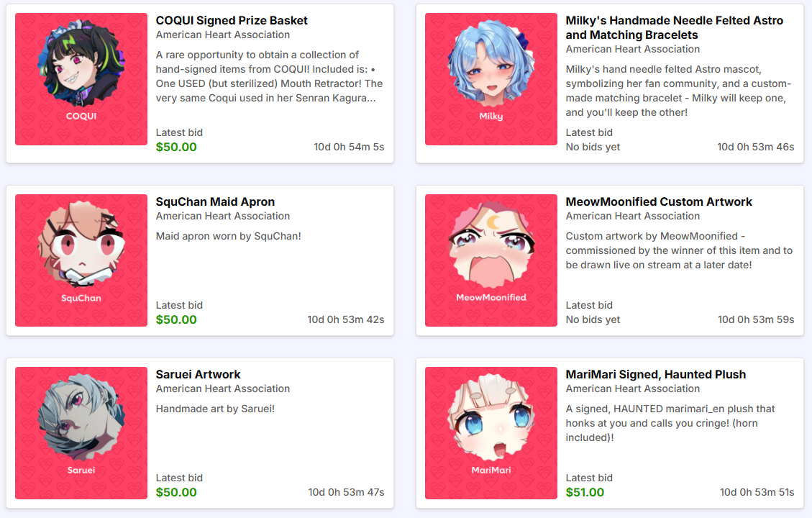Open SquChan Maid Apron listing title
Image resolution: width=812 pixels, height=518 pixels.
coord(215,201)
